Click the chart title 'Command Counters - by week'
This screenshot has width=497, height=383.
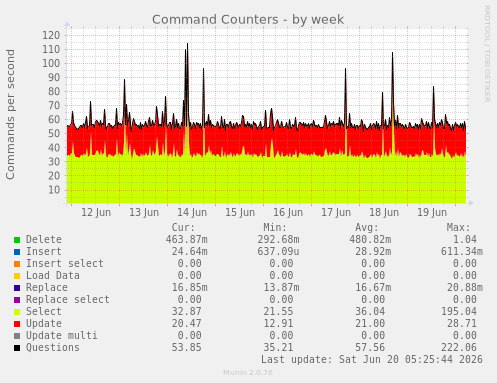248,20
